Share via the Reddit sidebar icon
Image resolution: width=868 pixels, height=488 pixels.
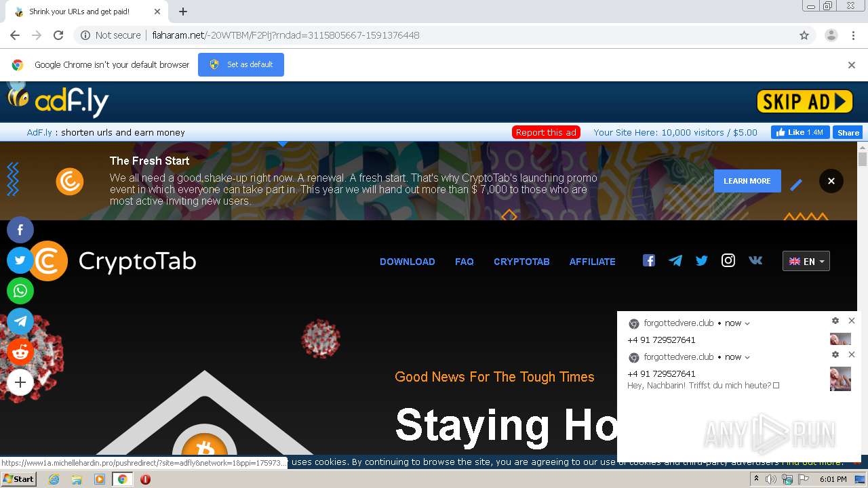click(20, 352)
